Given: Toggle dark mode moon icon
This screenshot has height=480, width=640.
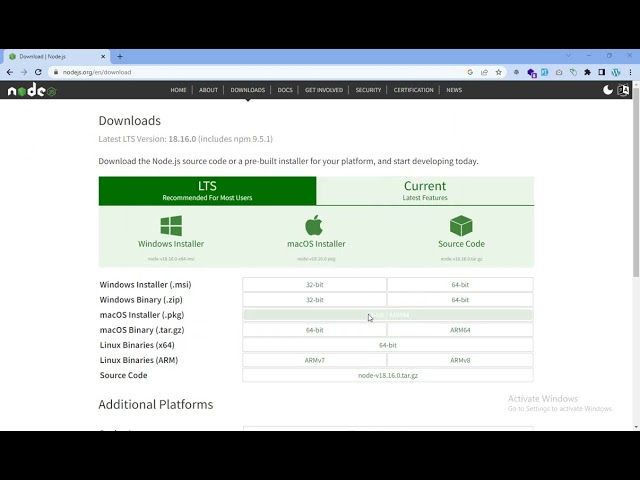Looking at the screenshot, I should 608,90.
